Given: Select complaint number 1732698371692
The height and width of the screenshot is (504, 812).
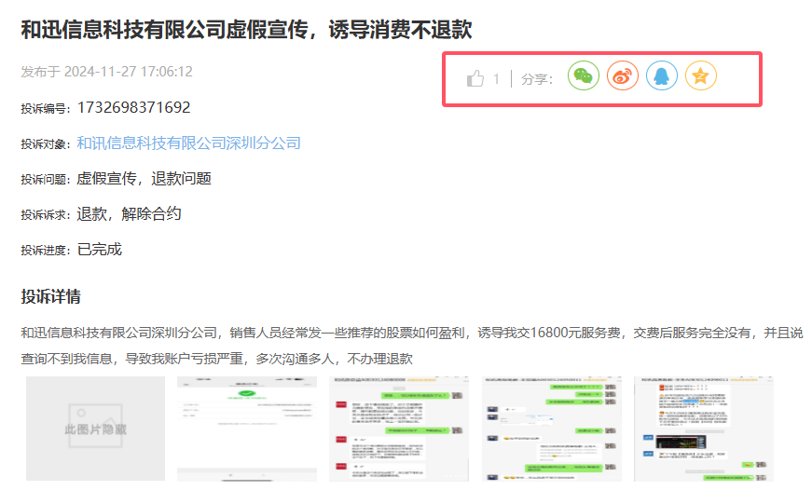Looking at the screenshot, I should pyautogui.click(x=133, y=108).
